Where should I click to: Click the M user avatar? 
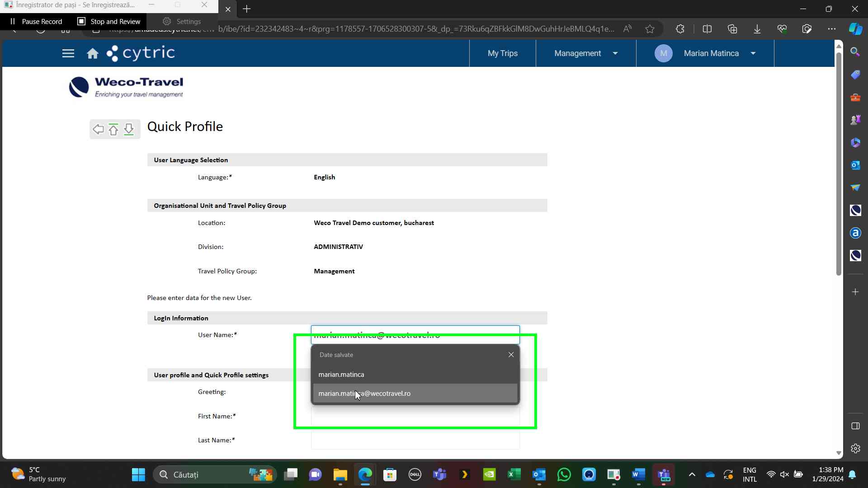(x=663, y=53)
